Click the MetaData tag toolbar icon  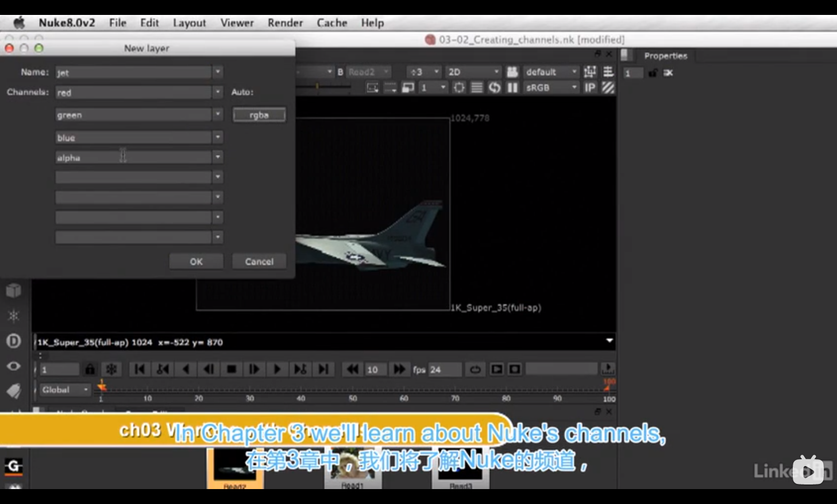pyautogui.click(x=13, y=391)
